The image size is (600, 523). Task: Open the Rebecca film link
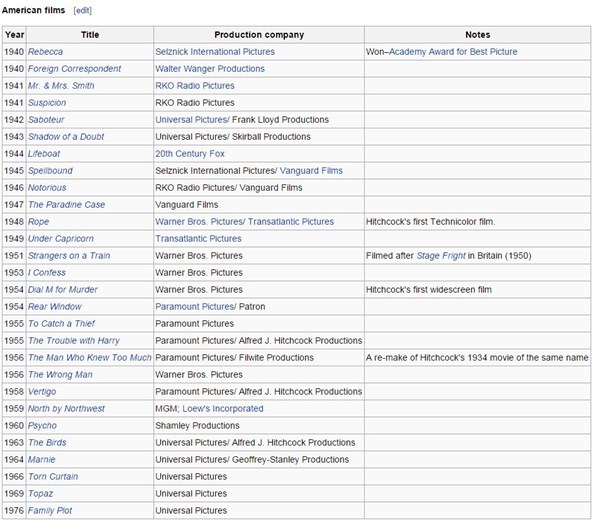click(x=45, y=52)
